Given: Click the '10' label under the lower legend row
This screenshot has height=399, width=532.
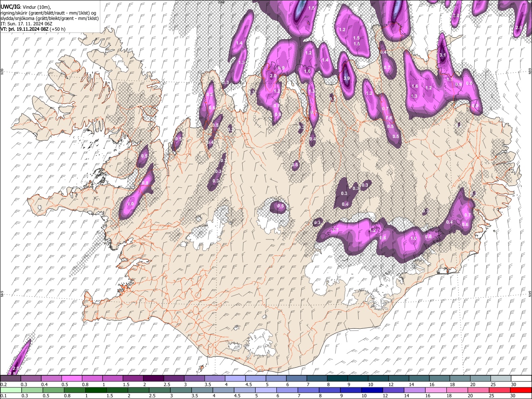Looking at the screenshot, I should 364,396.
